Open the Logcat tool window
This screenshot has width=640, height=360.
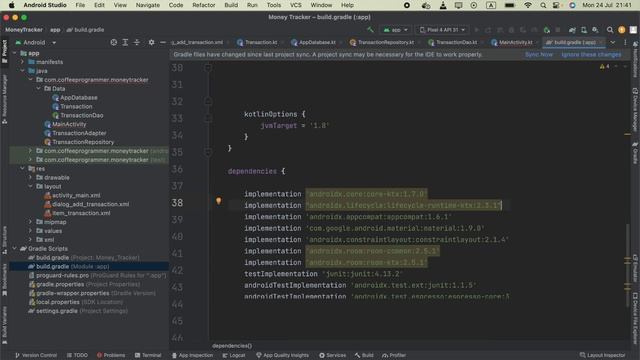tap(234, 355)
